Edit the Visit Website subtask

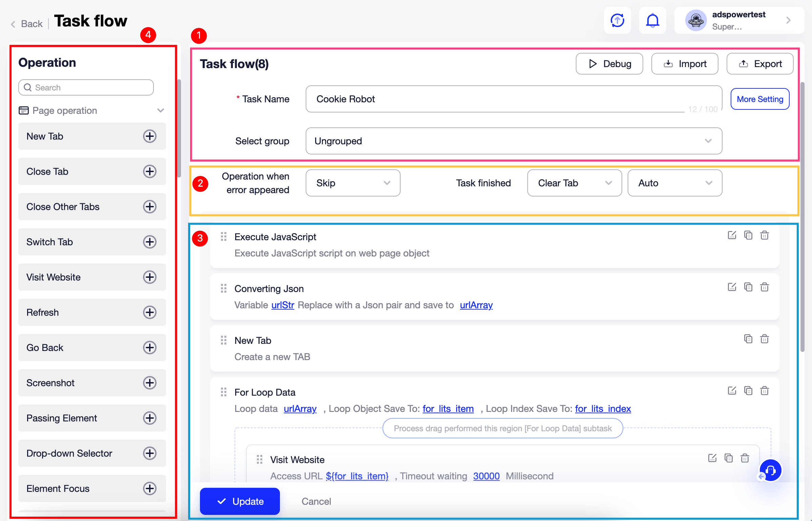coord(712,458)
